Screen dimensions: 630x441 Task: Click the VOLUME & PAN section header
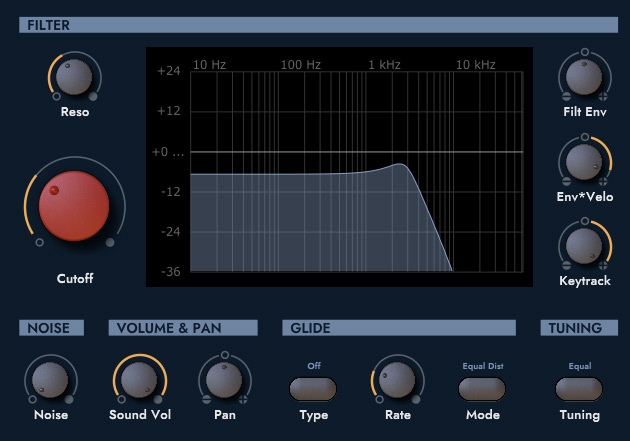[183, 328]
